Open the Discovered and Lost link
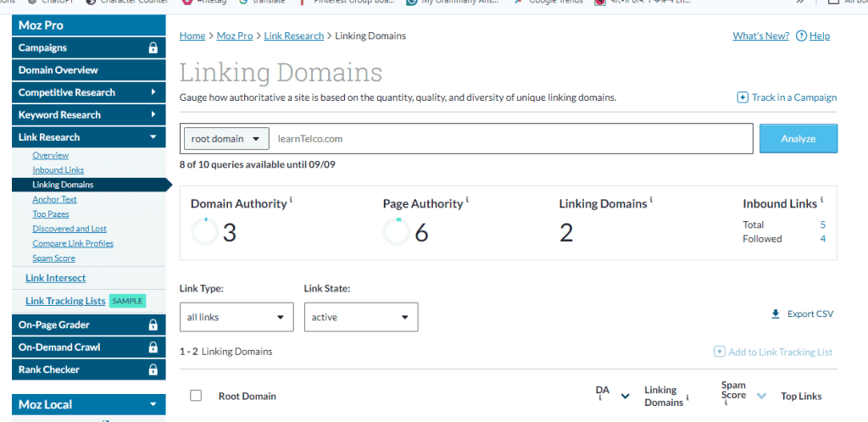 pos(70,229)
